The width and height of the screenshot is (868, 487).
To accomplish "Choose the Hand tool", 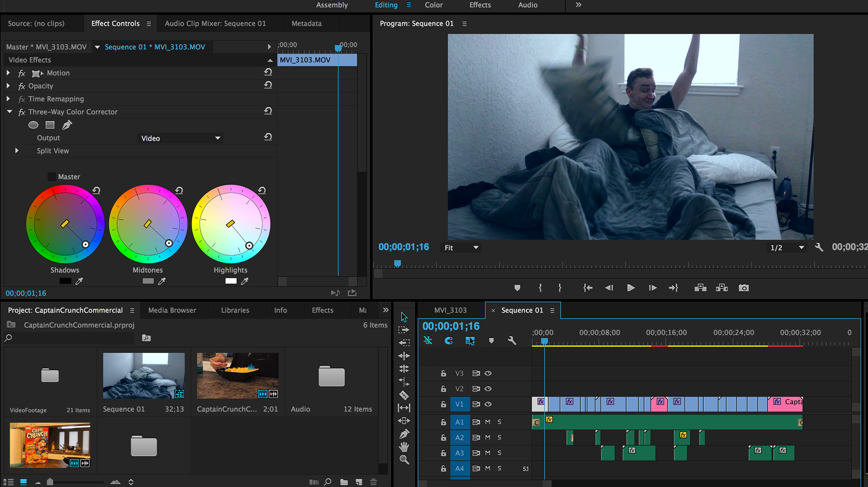I will 404,447.
